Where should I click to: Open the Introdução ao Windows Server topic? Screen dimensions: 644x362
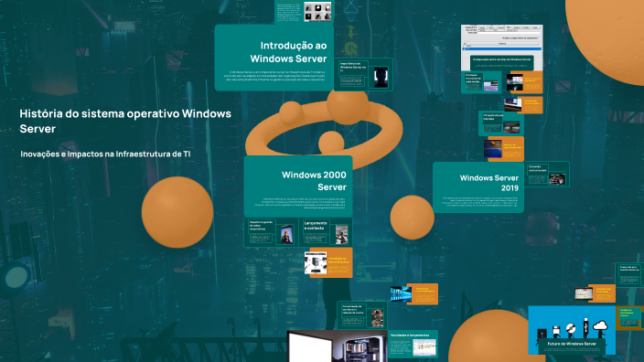tap(274, 58)
